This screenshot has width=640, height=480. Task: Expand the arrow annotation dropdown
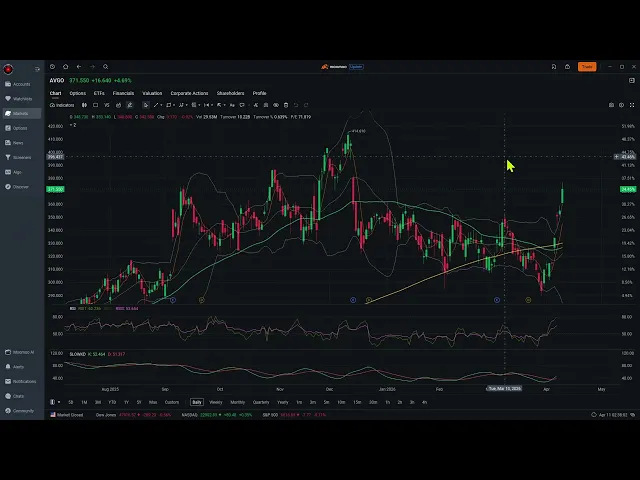(224, 105)
